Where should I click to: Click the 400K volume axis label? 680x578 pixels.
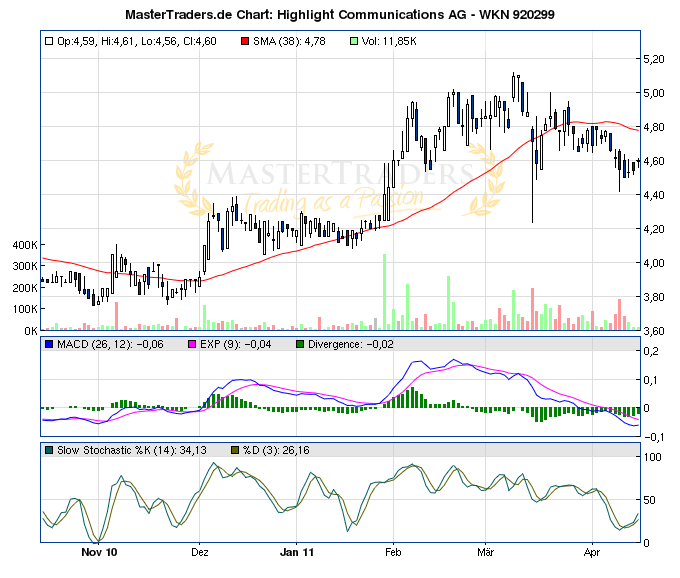coord(25,245)
